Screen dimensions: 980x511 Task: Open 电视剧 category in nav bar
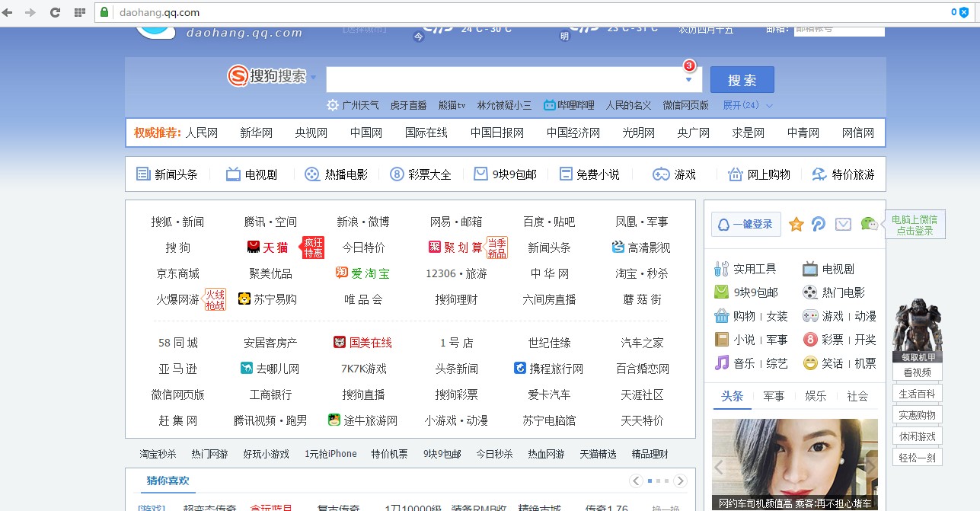pos(251,174)
